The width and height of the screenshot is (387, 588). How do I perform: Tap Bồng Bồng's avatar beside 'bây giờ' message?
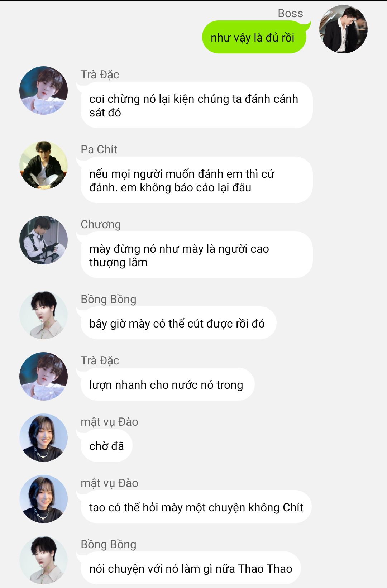[x=43, y=315]
